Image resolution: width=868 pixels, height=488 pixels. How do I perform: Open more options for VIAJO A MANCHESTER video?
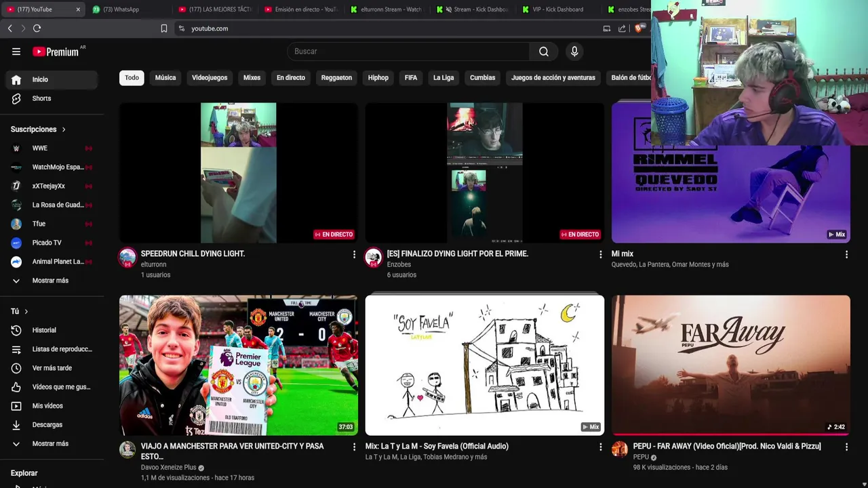(x=354, y=447)
